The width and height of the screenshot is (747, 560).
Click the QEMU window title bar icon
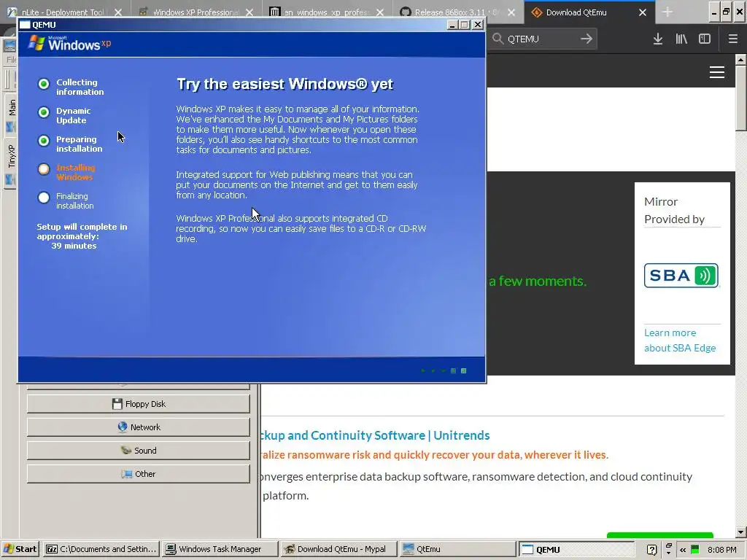coord(25,25)
